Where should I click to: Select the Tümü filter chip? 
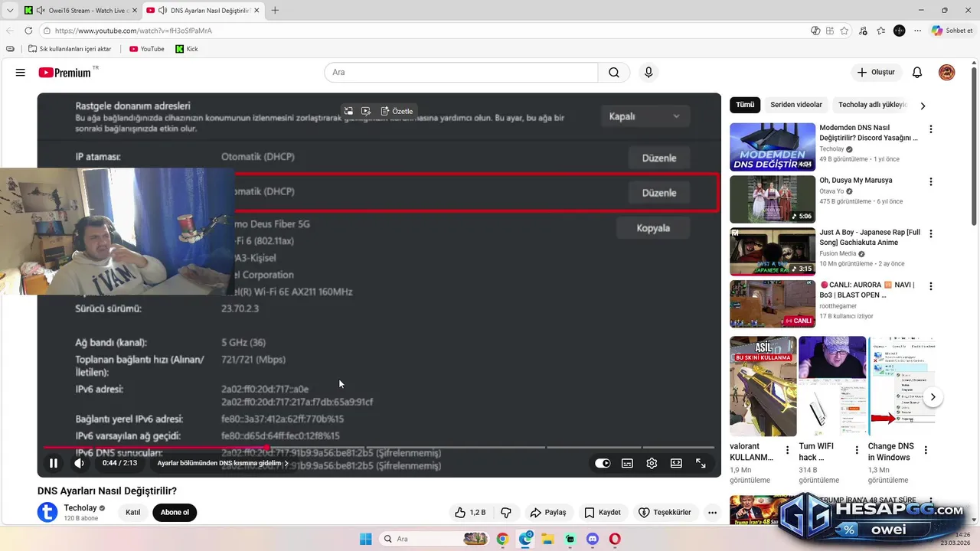pyautogui.click(x=745, y=105)
